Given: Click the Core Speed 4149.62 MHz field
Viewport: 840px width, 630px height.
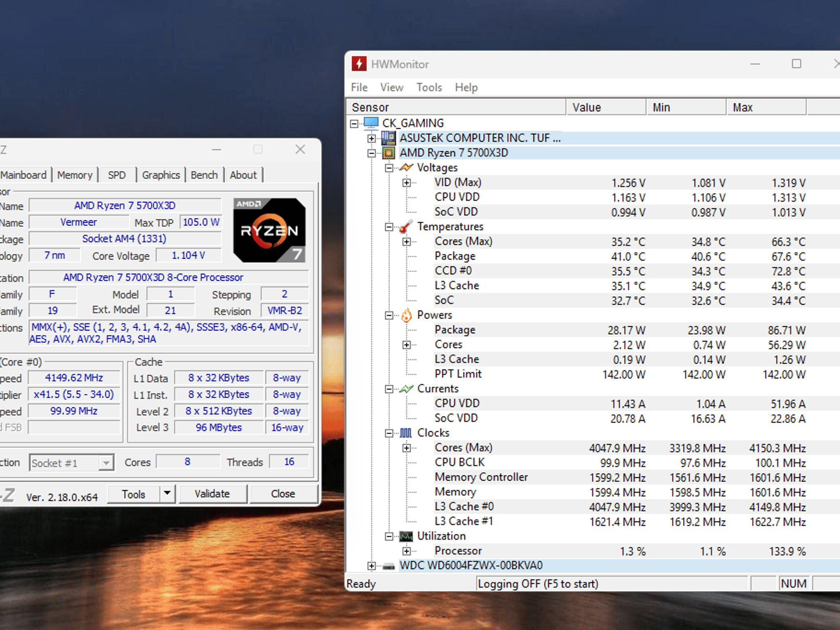Looking at the screenshot, I should (74, 378).
